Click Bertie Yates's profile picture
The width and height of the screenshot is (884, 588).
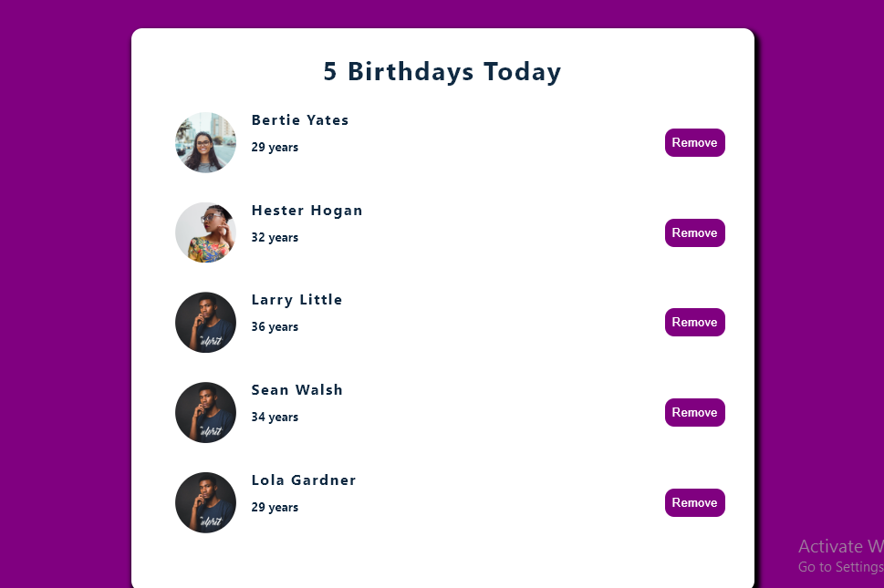coord(205,142)
